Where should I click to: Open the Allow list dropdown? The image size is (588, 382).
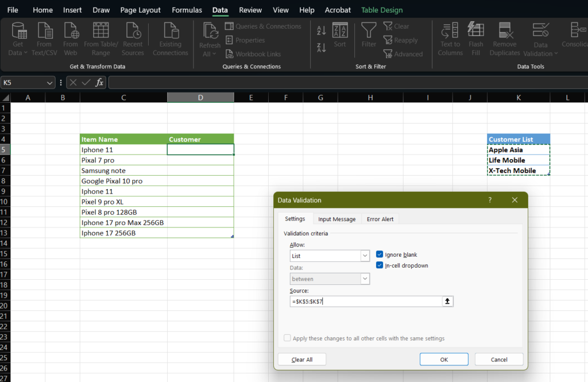[x=365, y=256]
